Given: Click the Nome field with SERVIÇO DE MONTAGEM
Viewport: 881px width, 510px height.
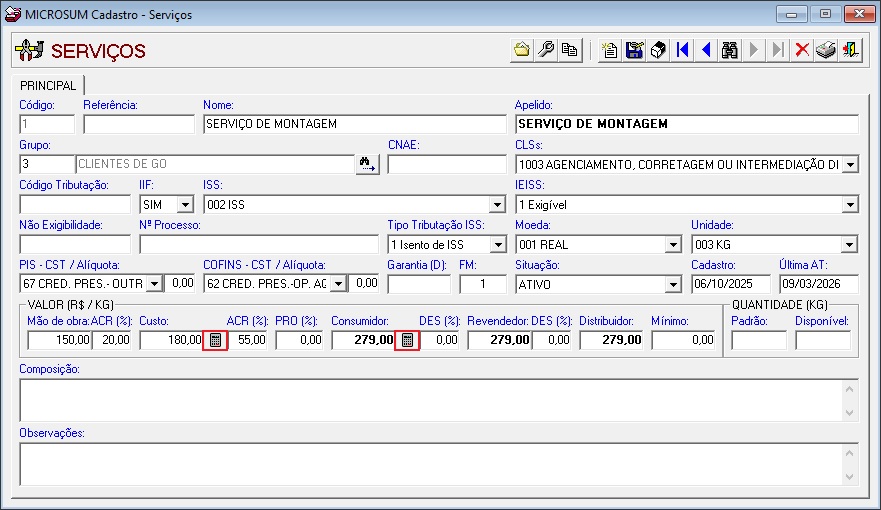Looking at the screenshot, I should point(355,124).
